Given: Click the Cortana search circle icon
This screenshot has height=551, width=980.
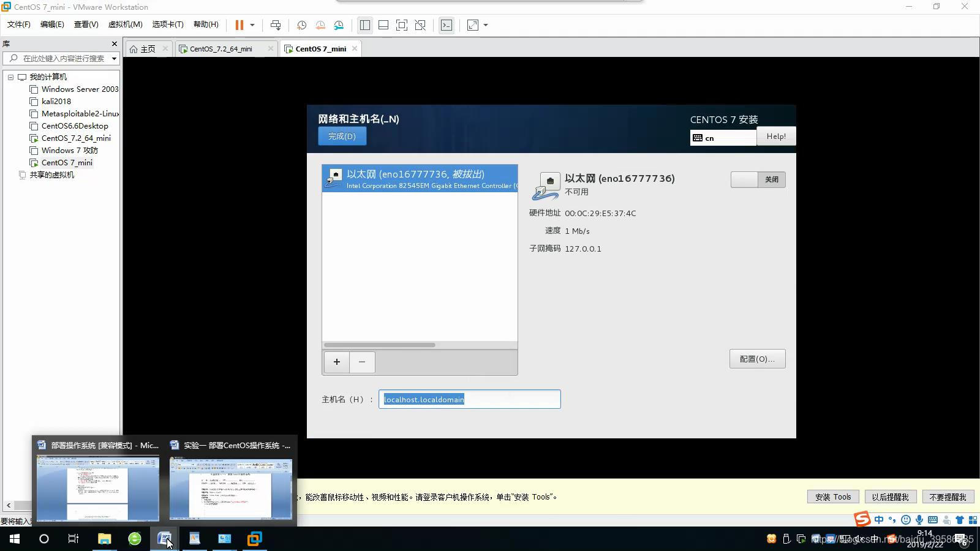Looking at the screenshot, I should (43, 539).
